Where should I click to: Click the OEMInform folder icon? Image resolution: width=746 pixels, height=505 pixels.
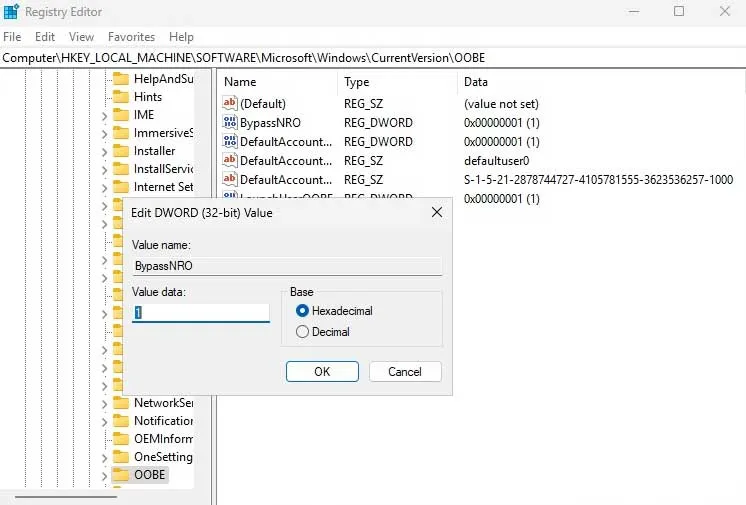pos(121,439)
